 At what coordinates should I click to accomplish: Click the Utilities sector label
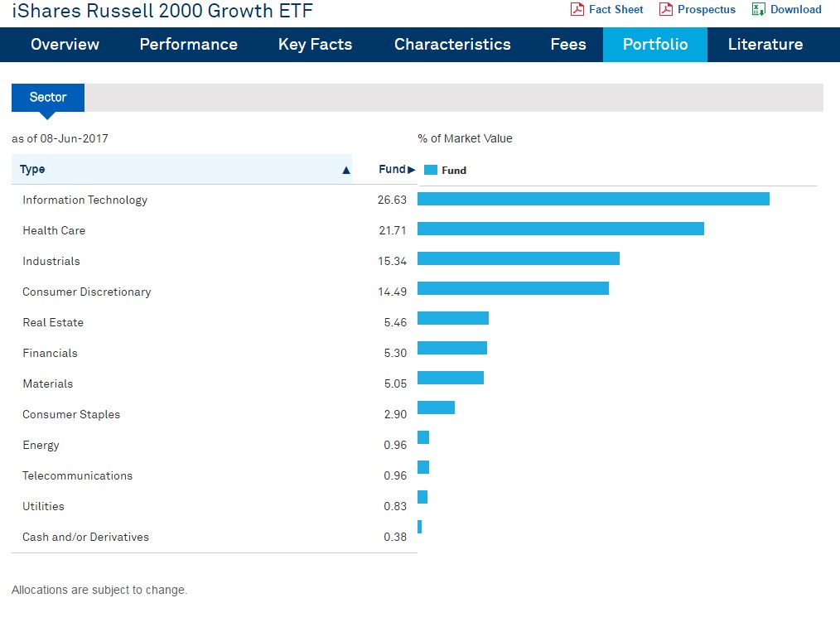pyautogui.click(x=43, y=507)
